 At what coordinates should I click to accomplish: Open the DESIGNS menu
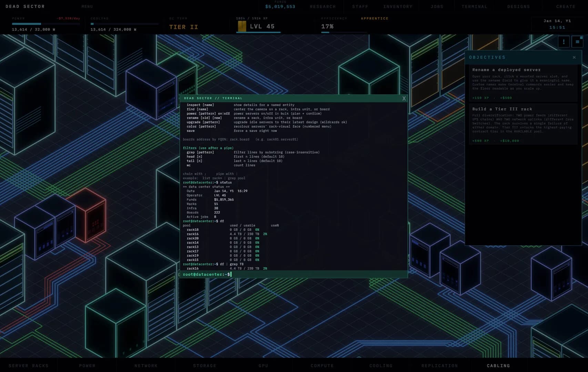518,7
